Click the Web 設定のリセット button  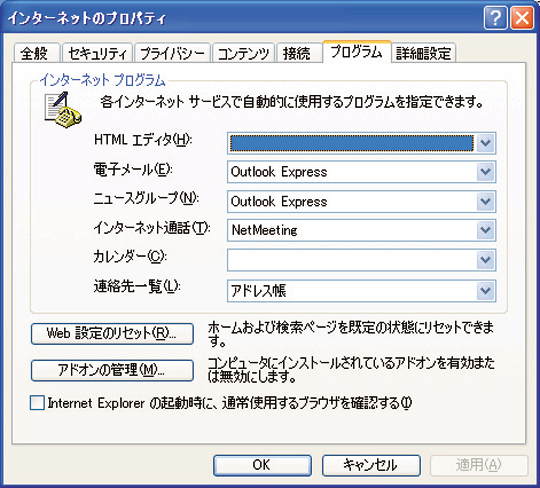coord(112,333)
